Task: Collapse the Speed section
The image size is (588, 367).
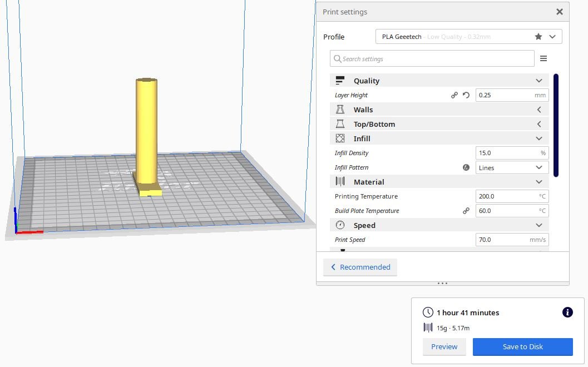Action: [539, 225]
